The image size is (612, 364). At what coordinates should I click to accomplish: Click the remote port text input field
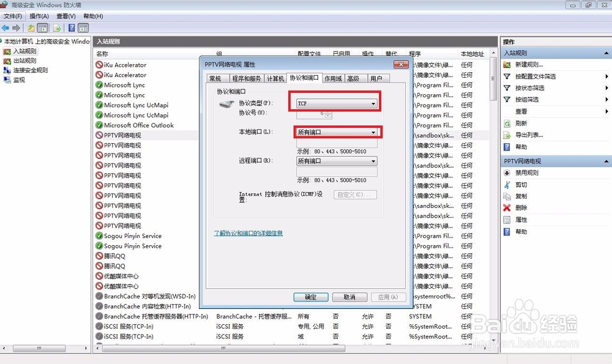coord(337,172)
